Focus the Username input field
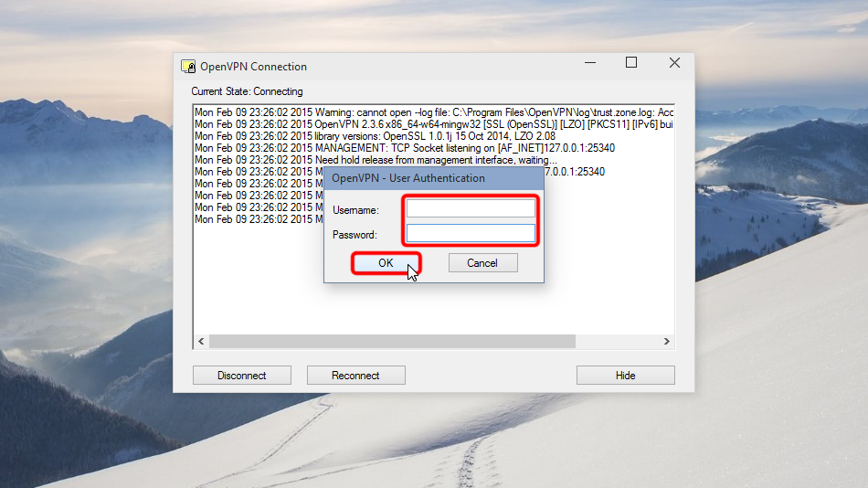Image resolution: width=868 pixels, height=488 pixels. coord(471,209)
